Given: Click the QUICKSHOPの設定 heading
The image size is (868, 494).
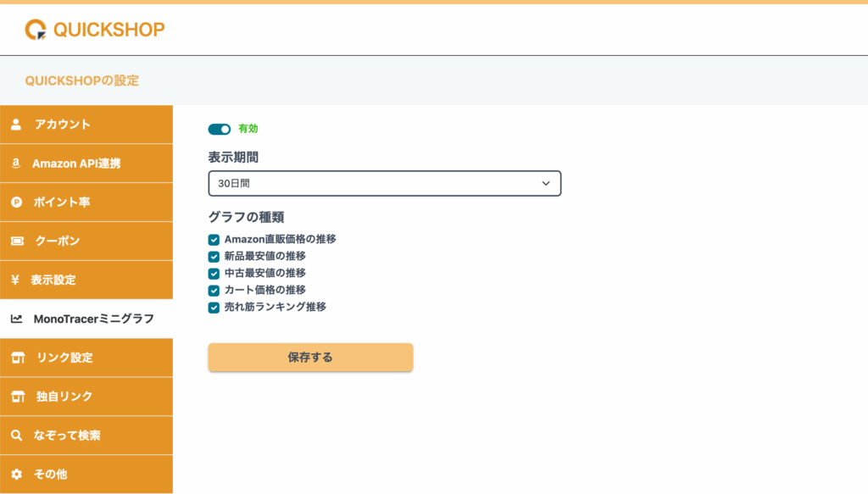Looking at the screenshot, I should point(82,80).
